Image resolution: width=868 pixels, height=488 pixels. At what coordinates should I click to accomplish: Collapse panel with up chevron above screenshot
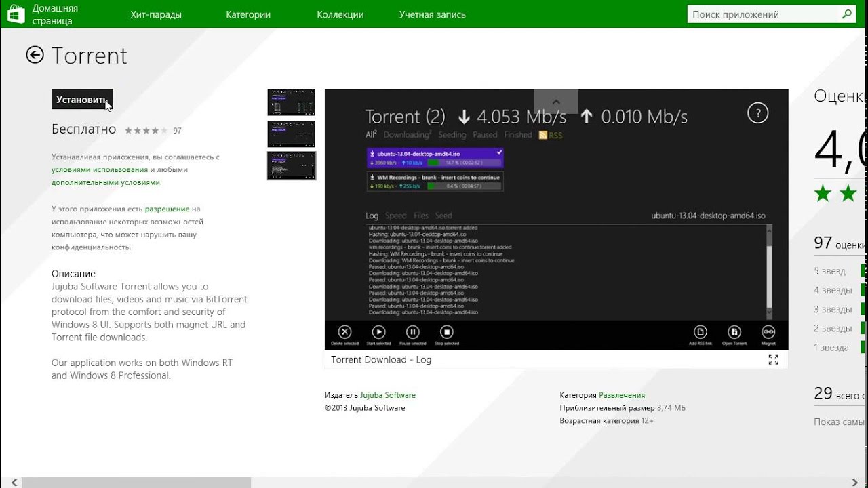pos(556,101)
